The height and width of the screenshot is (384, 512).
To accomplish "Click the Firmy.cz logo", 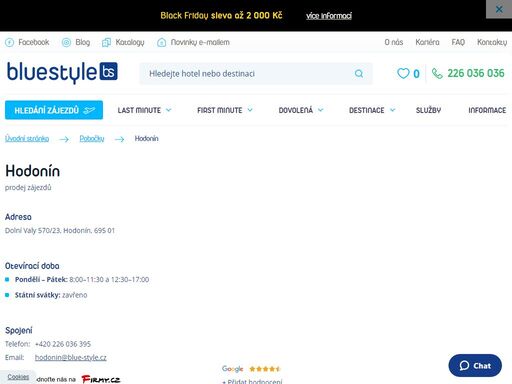I will point(101,379).
